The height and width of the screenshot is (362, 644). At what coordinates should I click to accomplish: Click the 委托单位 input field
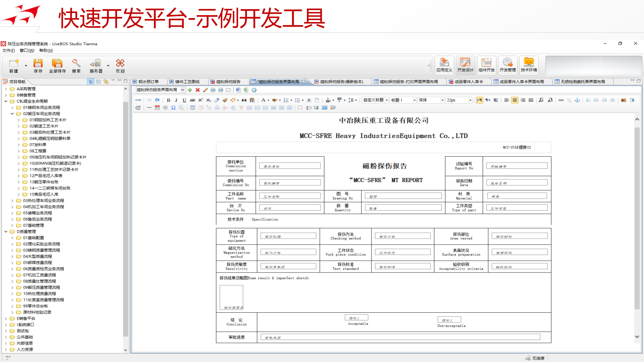(289, 165)
